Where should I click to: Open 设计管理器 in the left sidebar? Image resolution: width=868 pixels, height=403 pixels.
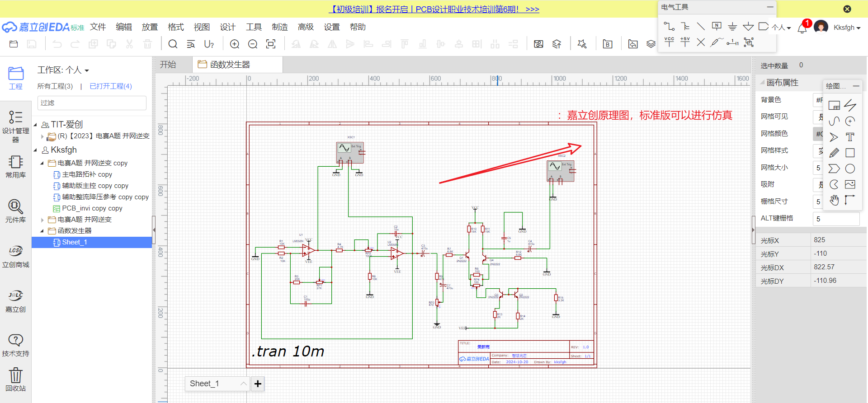click(15, 127)
